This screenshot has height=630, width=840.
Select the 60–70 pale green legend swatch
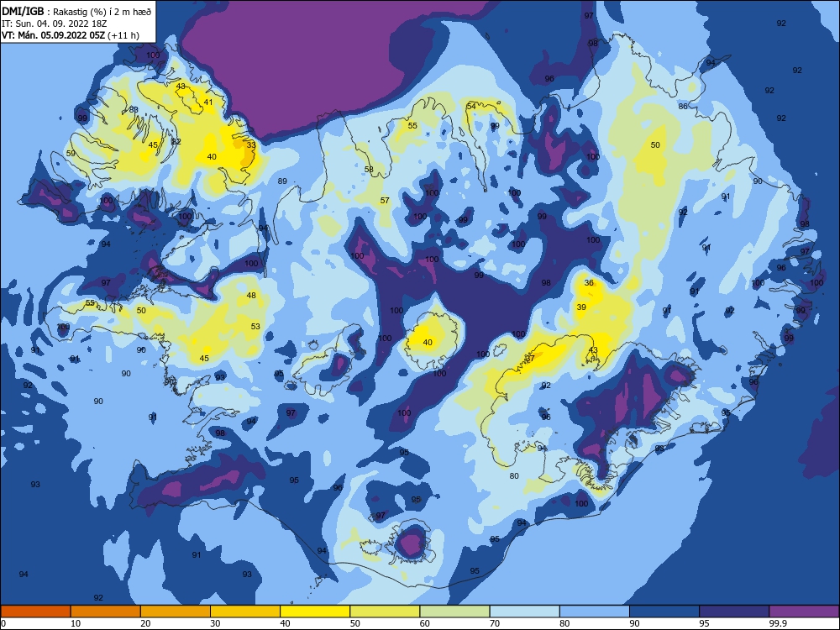[x=454, y=612]
